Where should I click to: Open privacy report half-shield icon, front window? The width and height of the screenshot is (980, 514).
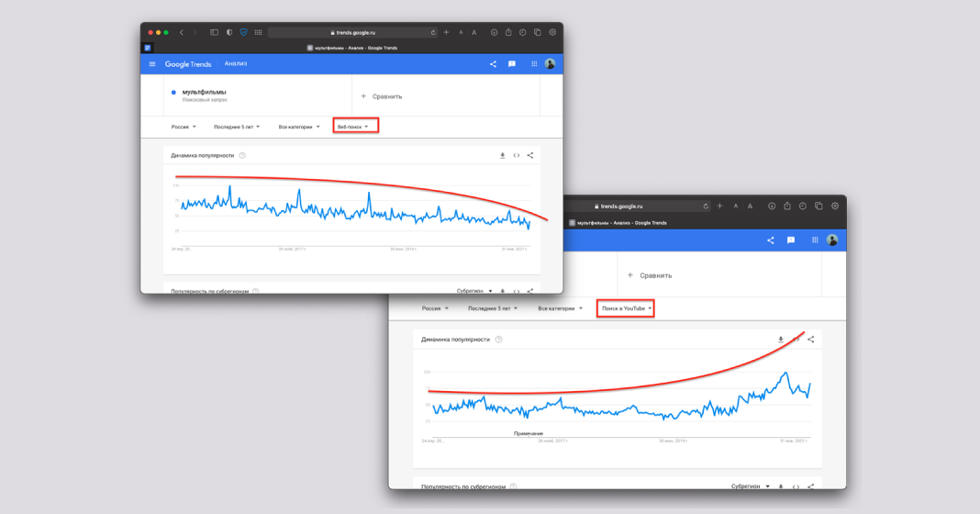pyautogui.click(x=229, y=32)
